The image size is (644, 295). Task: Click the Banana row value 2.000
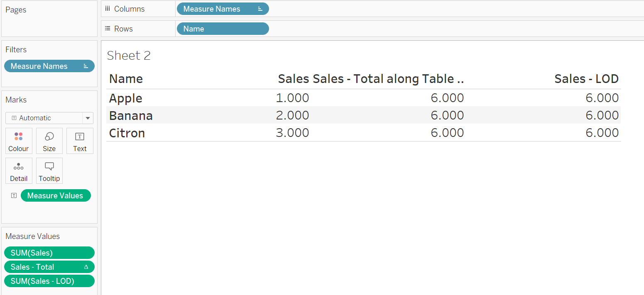pos(293,115)
